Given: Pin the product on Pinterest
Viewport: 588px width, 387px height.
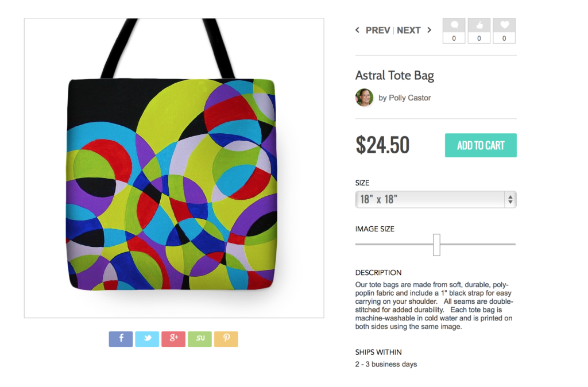Looking at the screenshot, I should [x=226, y=339].
